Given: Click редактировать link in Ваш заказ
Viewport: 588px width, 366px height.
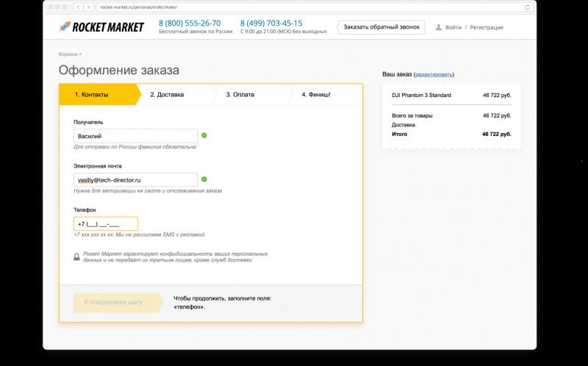Looking at the screenshot, I should 434,74.
